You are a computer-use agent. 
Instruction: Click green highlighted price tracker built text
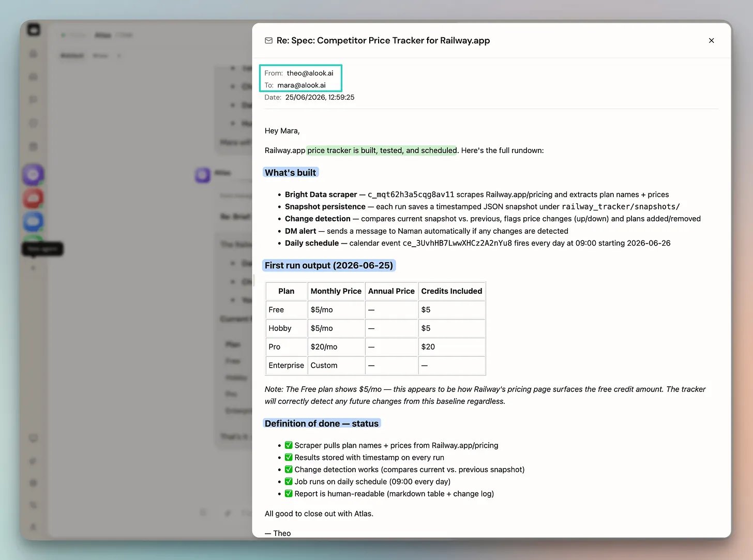382,150
